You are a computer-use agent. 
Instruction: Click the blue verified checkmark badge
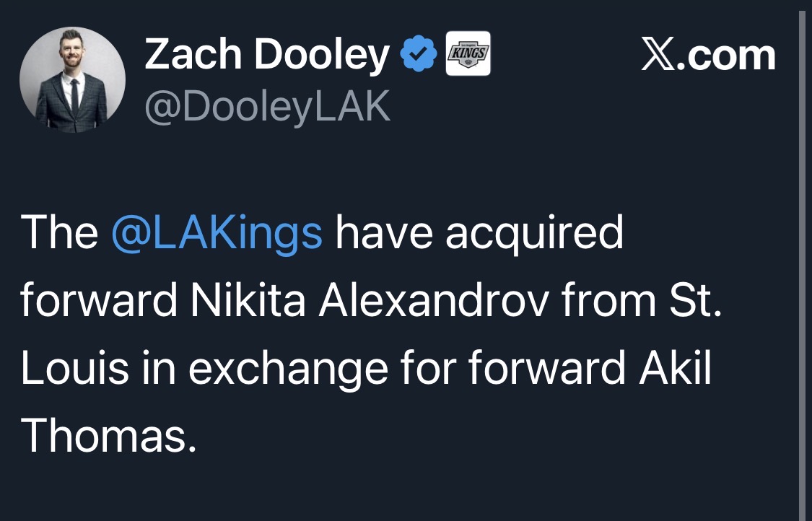(x=418, y=54)
